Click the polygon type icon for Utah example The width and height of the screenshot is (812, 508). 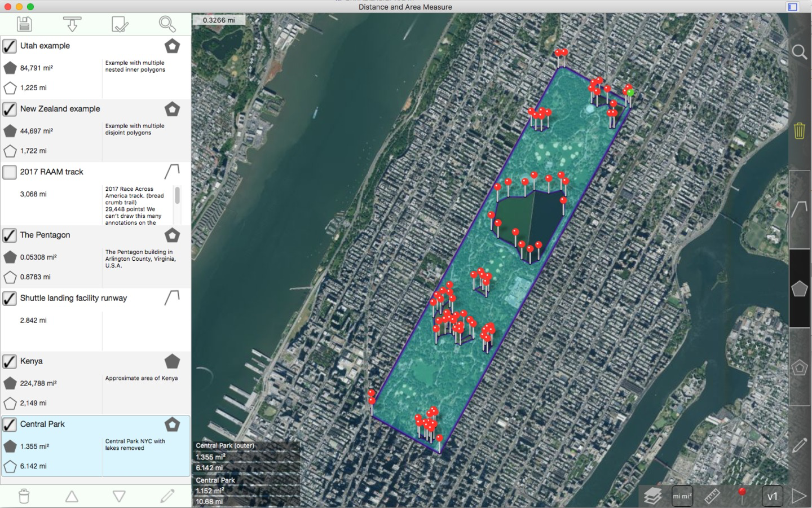click(172, 46)
